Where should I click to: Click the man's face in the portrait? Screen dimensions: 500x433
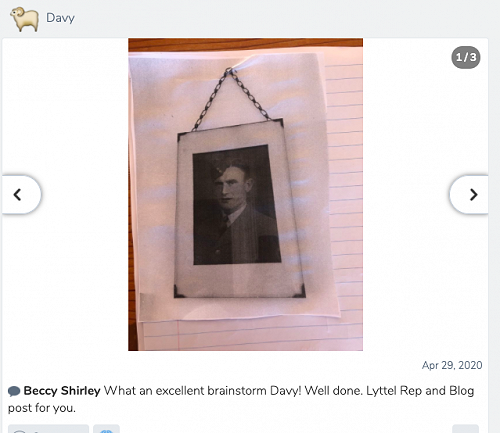(231, 188)
